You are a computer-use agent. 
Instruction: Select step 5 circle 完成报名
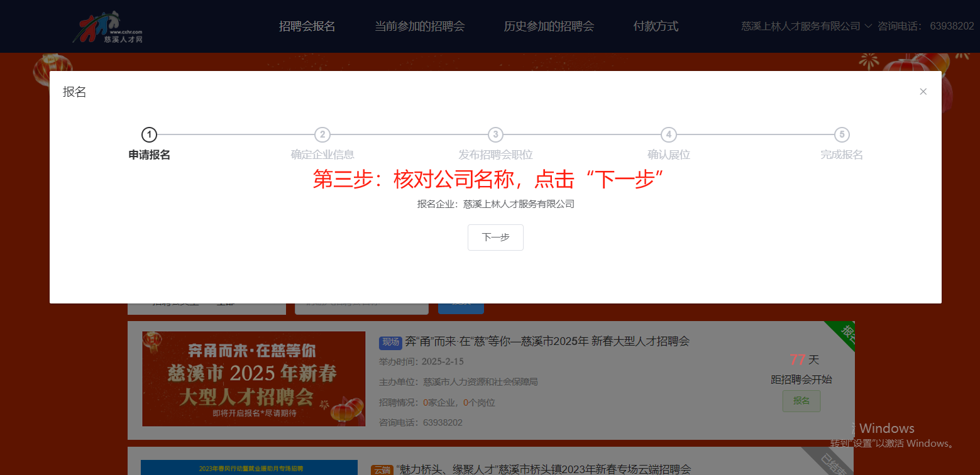point(842,134)
